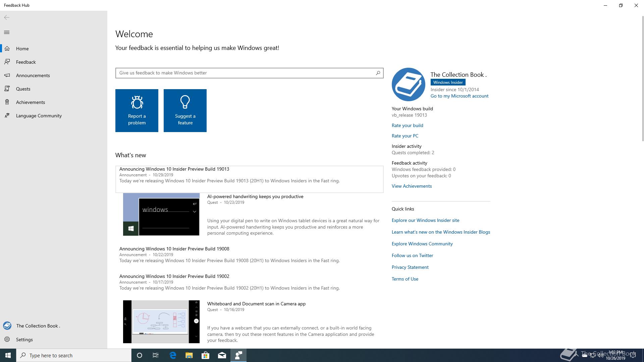Open the Windows Start menu
Screen dimensions: 644x362
8,355
